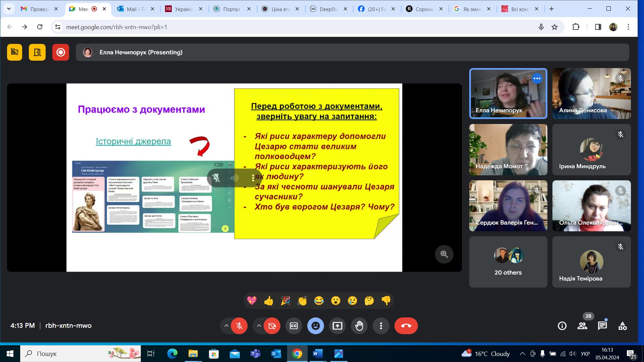Switch to the Facebook tab
This screenshot has width=644, height=362.
(376, 9)
